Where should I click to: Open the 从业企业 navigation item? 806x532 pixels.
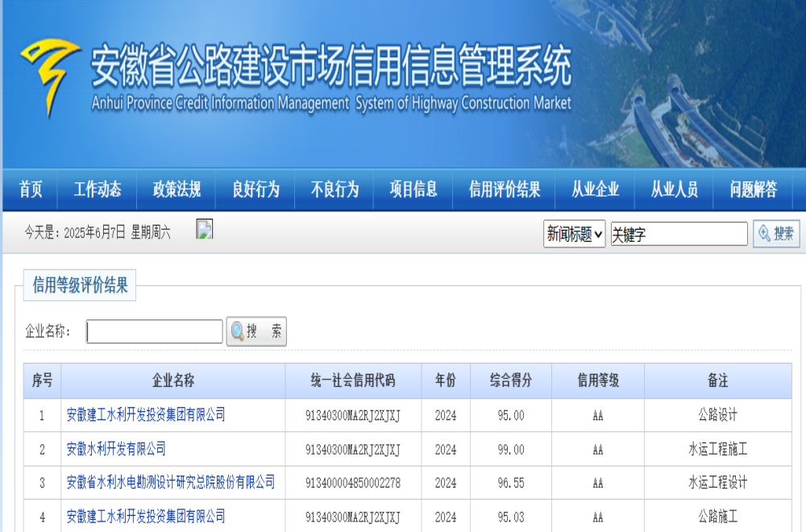click(596, 190)
